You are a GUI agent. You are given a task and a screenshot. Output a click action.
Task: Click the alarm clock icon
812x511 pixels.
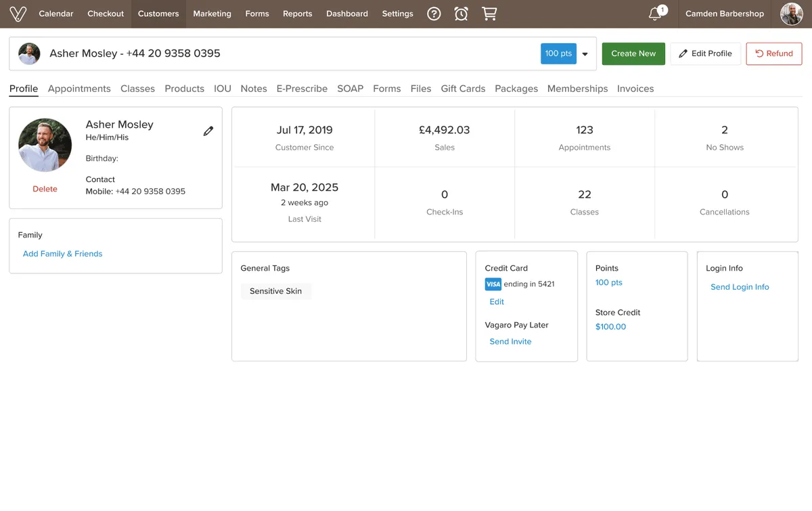coord(461,14)
